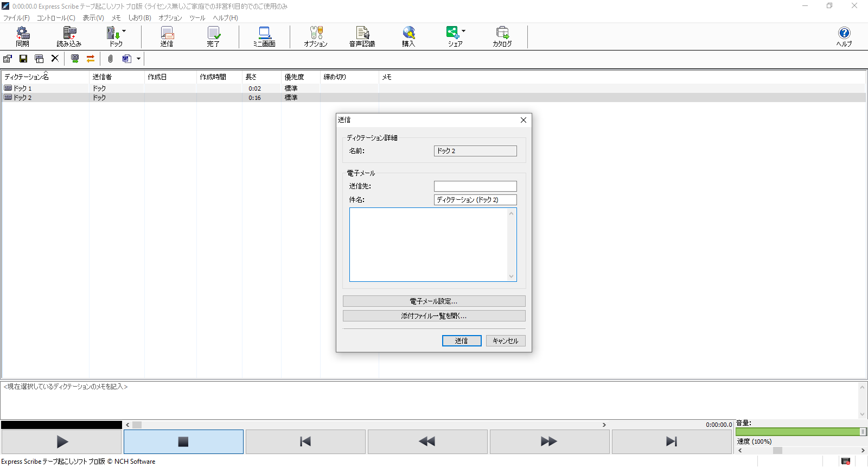Expand the Word document icon dropdown arrow
Viewport: 868px width, 467px height.
[138, 59]
